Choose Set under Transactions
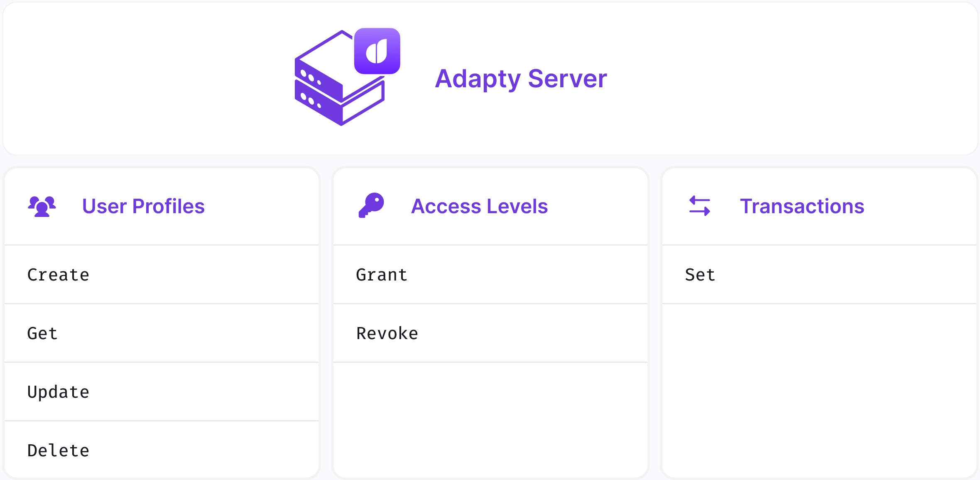 click(x=700, y=275)
